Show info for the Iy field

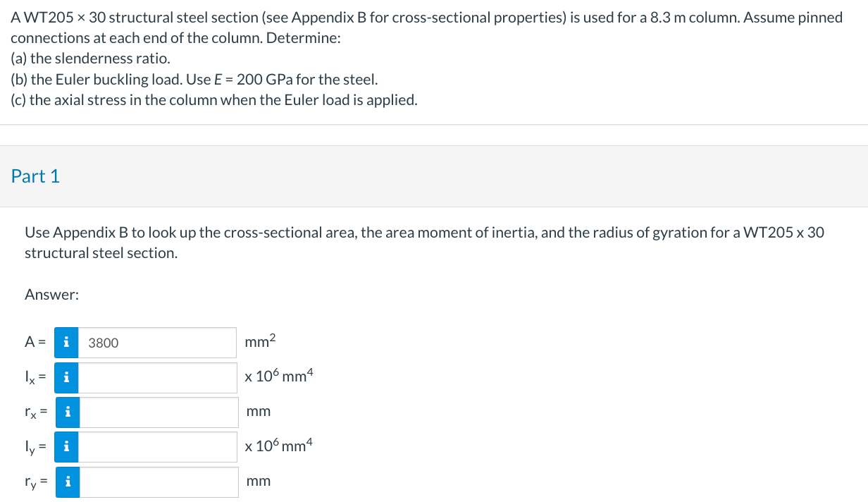click(67, 446)
